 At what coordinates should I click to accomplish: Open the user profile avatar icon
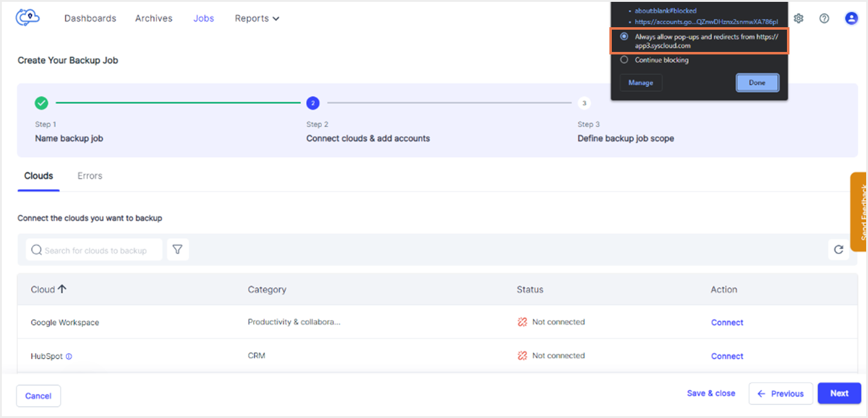852,19
